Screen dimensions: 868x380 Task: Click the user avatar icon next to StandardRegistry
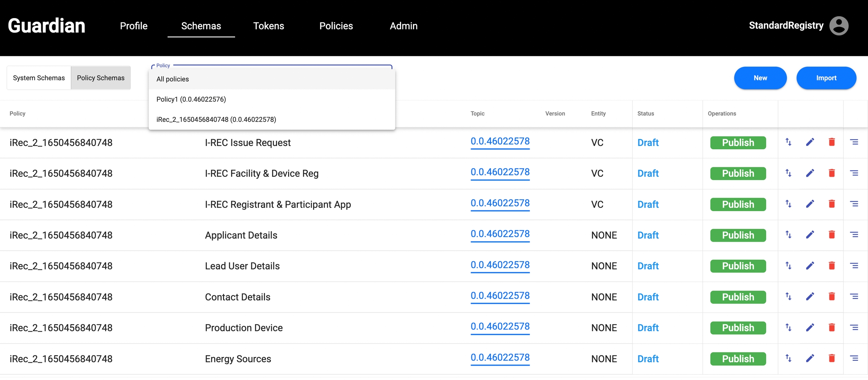839,26
